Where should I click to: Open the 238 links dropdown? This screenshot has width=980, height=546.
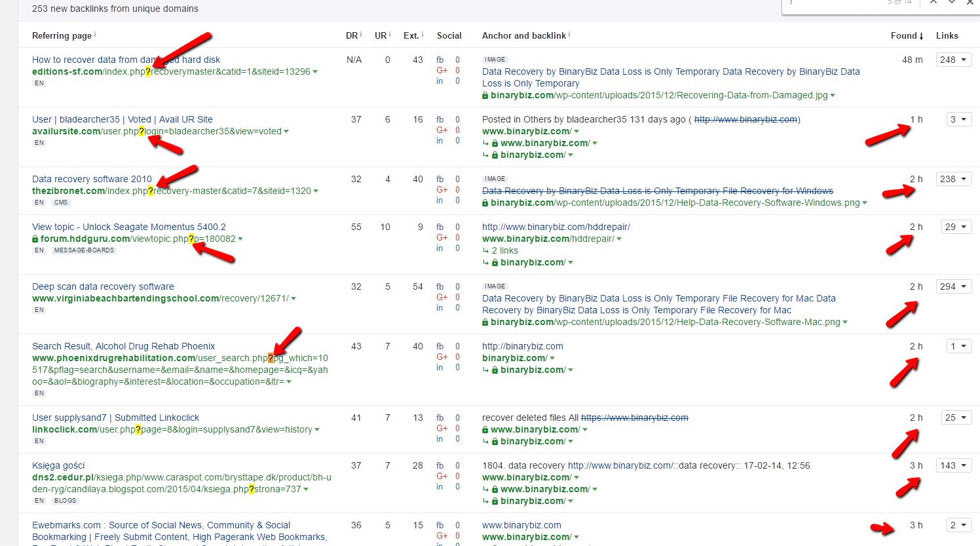coord(953,179)
